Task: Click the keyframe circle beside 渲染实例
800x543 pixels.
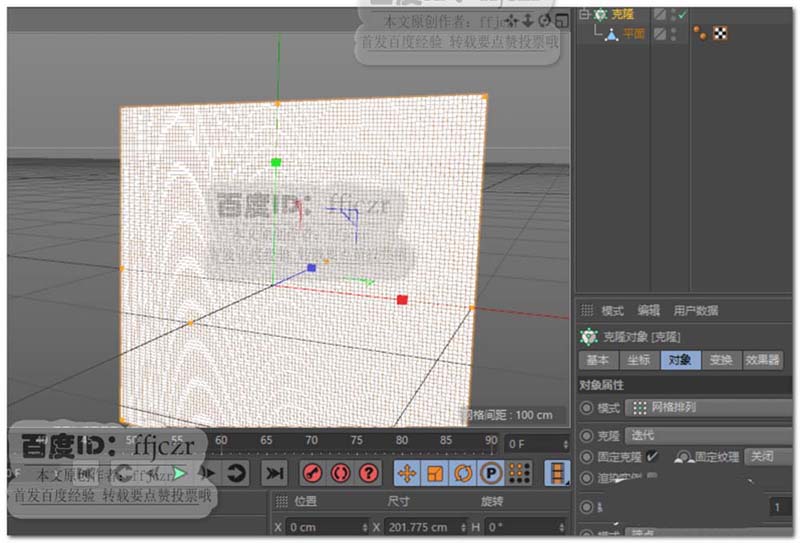Action: [x=586, y=478]
